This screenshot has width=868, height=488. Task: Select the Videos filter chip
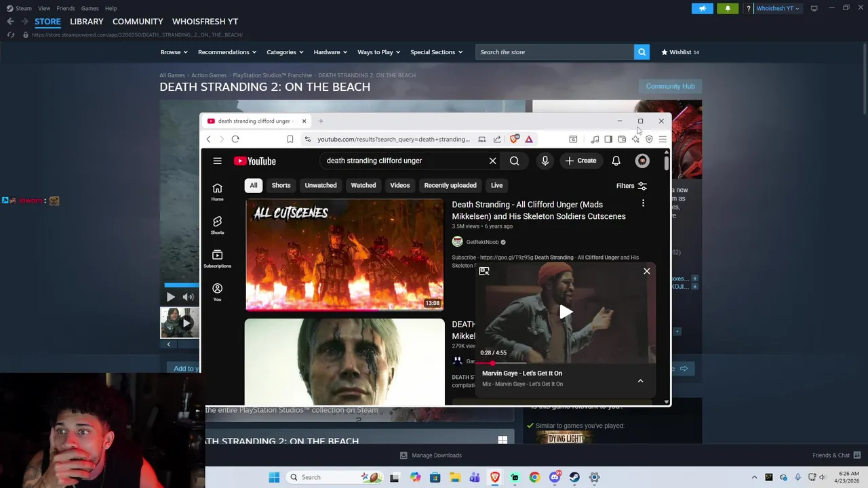[400, 185]
